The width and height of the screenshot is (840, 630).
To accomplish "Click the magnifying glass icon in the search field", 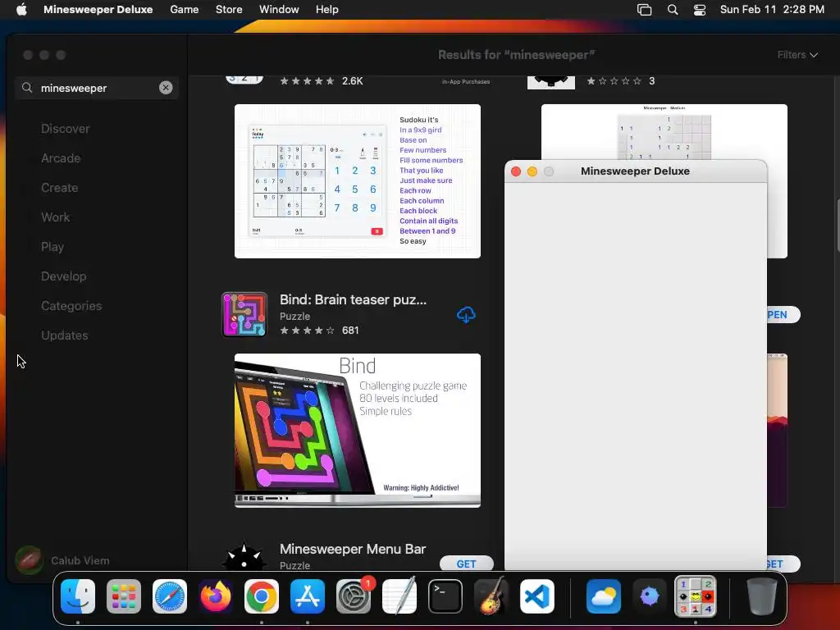I will (27, 87).
